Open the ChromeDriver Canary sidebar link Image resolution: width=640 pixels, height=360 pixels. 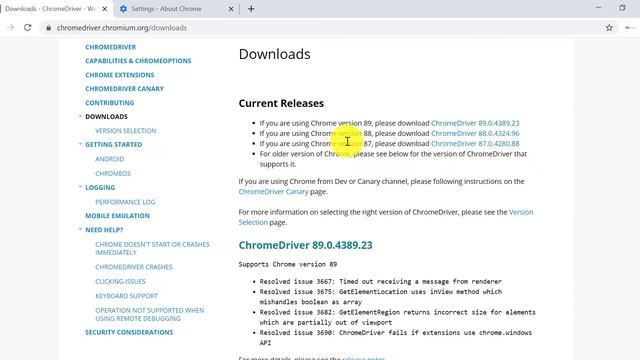124,89
